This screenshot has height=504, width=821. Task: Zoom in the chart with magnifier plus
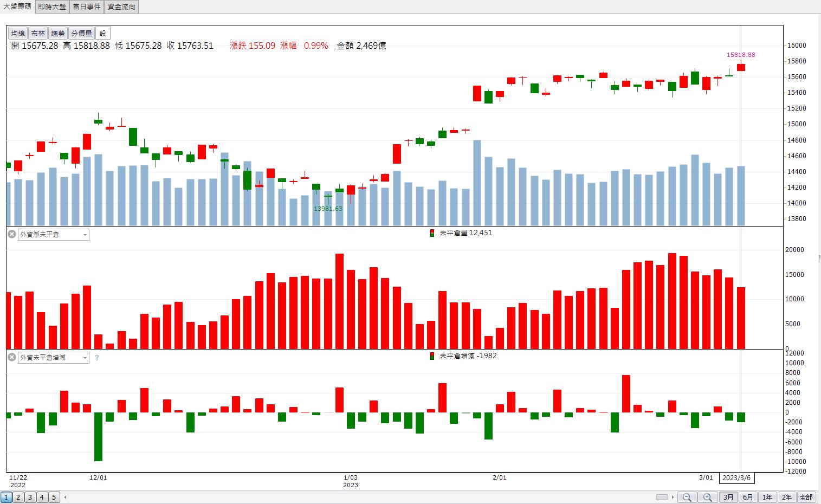pos(708,497)
